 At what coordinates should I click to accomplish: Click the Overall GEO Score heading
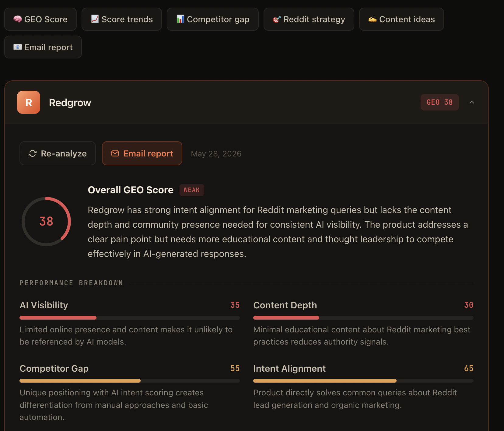[131, 190]
